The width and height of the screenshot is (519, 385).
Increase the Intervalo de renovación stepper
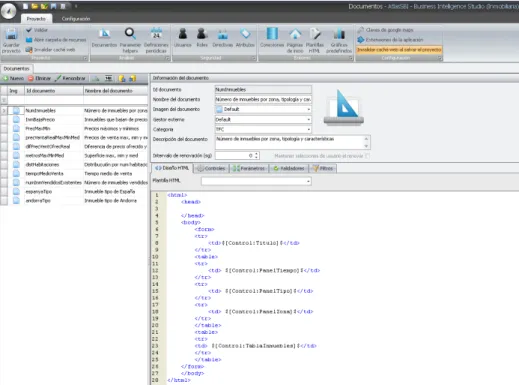pyautogui.click(x=256, y=154)
